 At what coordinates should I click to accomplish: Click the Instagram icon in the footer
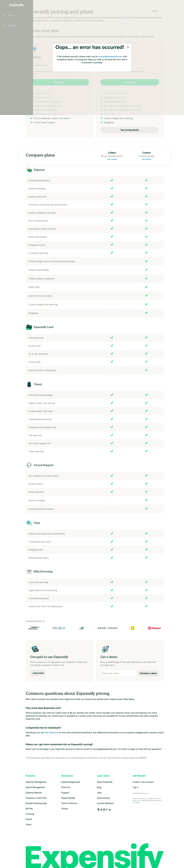pos(104,810)
